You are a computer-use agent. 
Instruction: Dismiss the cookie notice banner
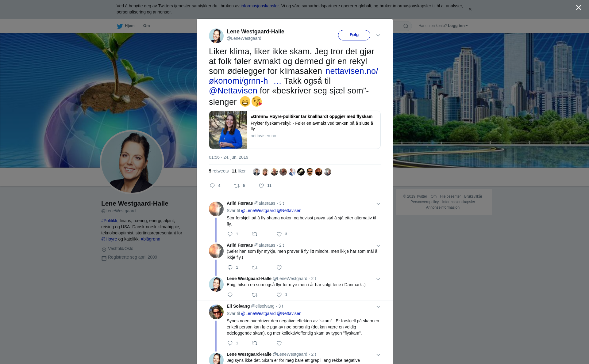point(470,9)
